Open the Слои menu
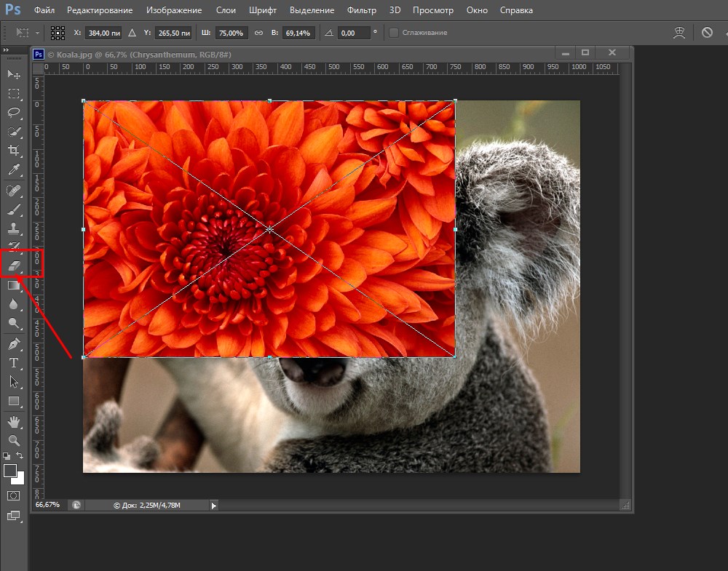The height and width of the screenshot is (571, 728). (226, 11)
